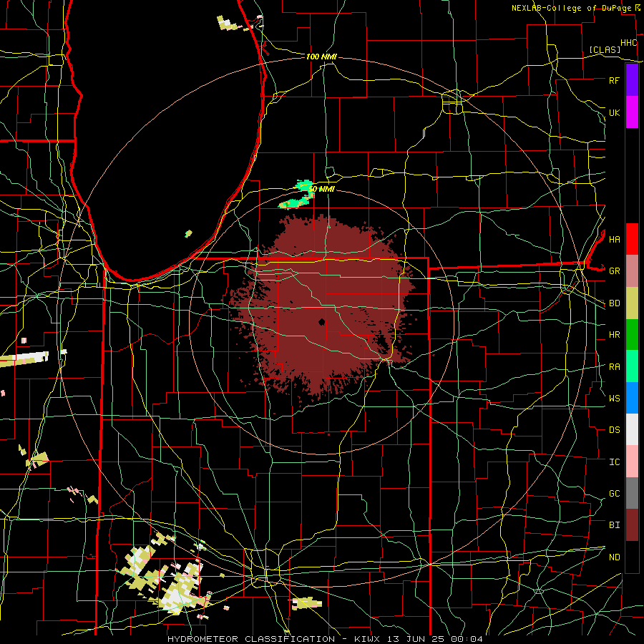Click the BI dark red legend swatch
This screenshot has height=644, width=644.
[x=632, y=525]
